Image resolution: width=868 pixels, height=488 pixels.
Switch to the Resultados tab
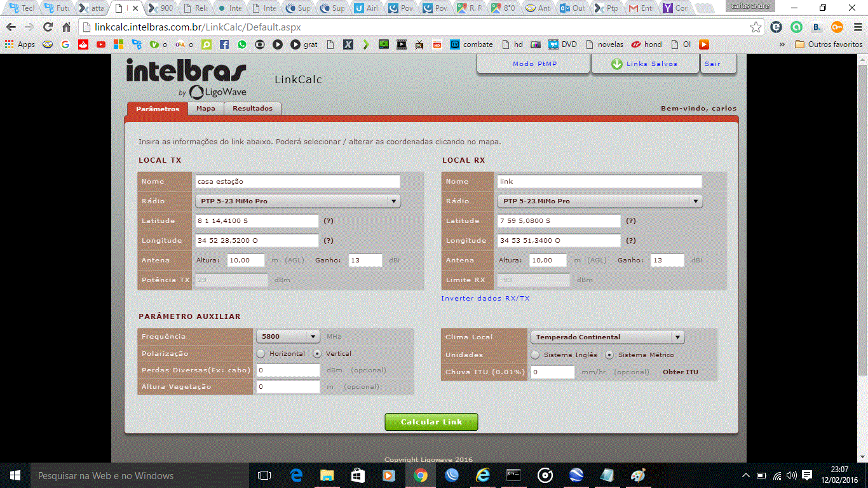[252, 109]
